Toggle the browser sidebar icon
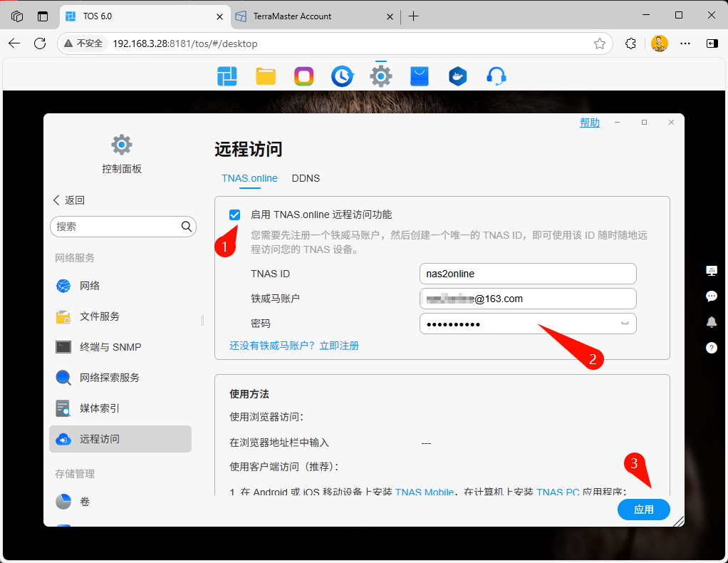This screenshot has height=563, width=728. coord(712,43)
